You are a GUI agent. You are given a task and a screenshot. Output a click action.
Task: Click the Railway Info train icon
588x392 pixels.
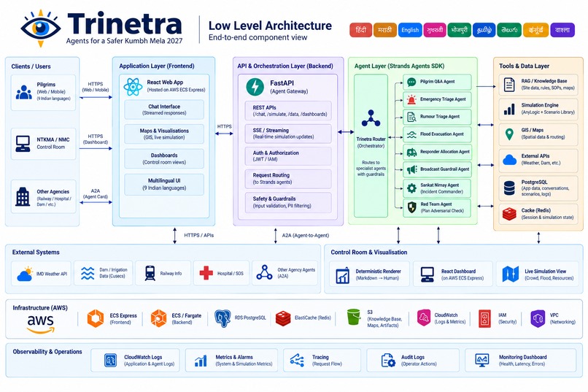(x=150, y=273)
